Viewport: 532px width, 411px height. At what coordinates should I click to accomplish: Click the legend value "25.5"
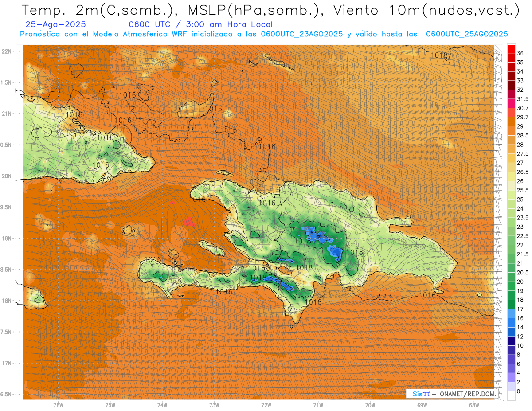click(x=523, y=190)
